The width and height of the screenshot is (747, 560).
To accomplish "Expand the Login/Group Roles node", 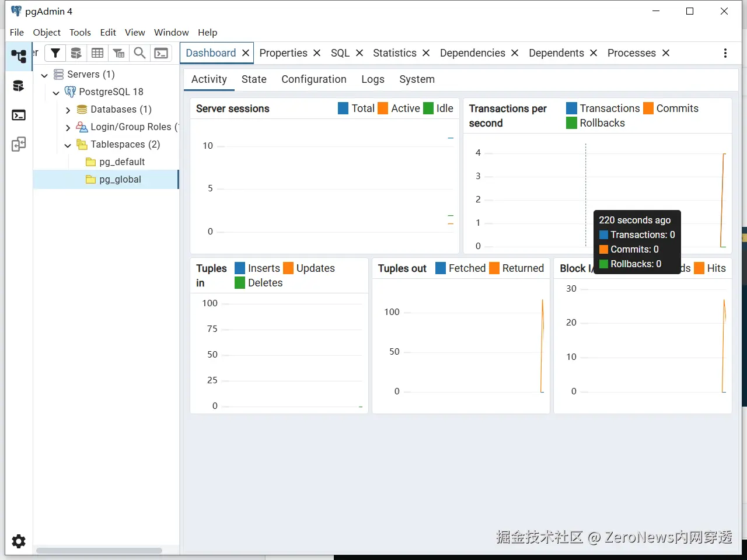I will tap(68, 127).
